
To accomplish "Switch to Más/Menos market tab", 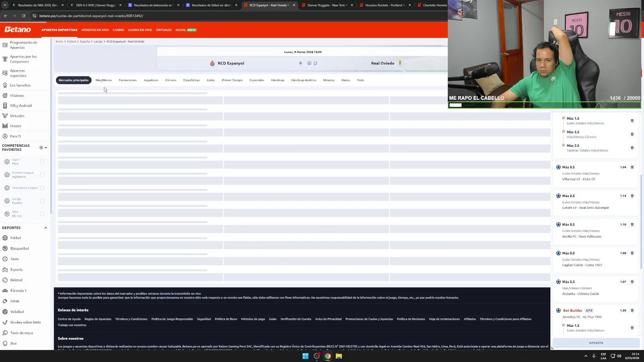I will pyautogui.click(x=104, y=80).
